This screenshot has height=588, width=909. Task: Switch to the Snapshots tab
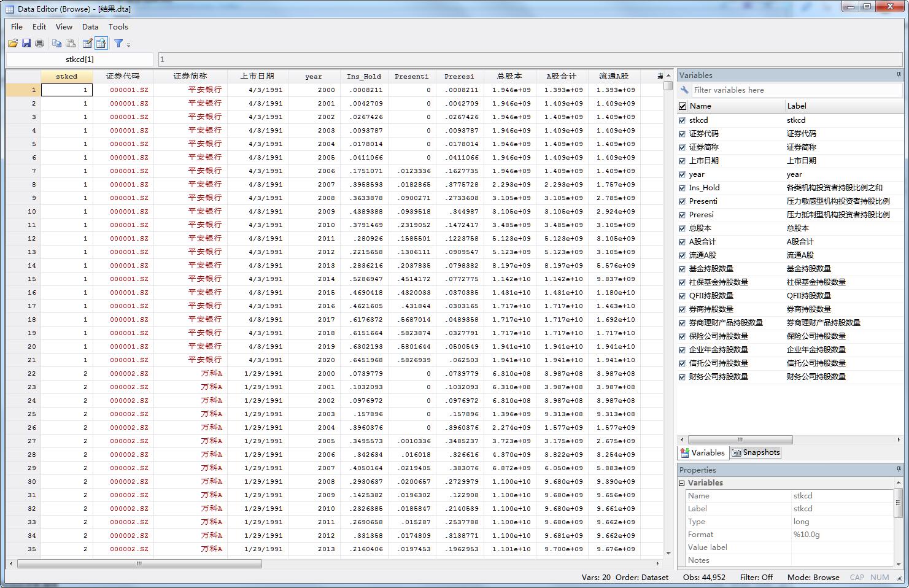(756, 452)
